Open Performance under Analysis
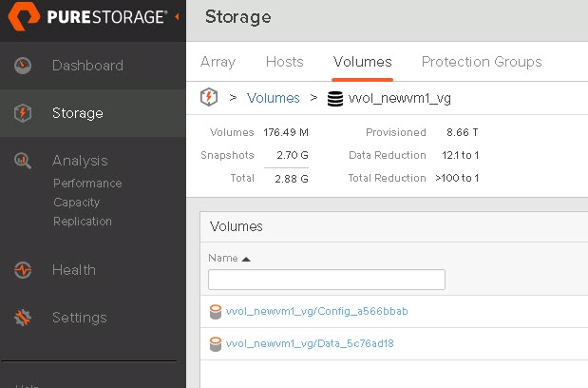588x388 pixels. (87, 184)
